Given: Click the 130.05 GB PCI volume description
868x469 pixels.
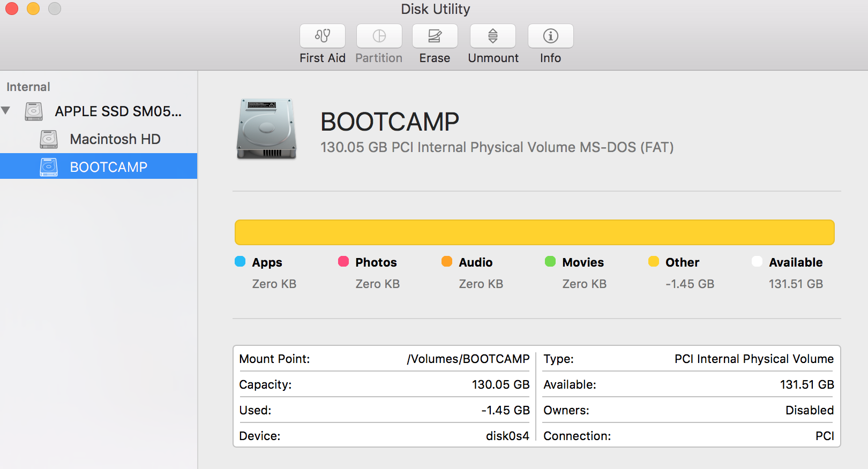Looking at the screenshot, I should coord(497,147).
